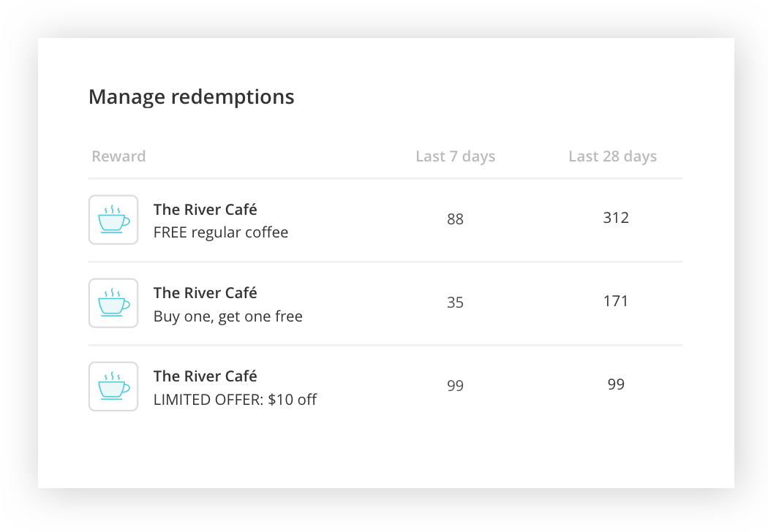Open The River Café title in third row
Screen dimensions: 768x532
[x=205, y=376]
